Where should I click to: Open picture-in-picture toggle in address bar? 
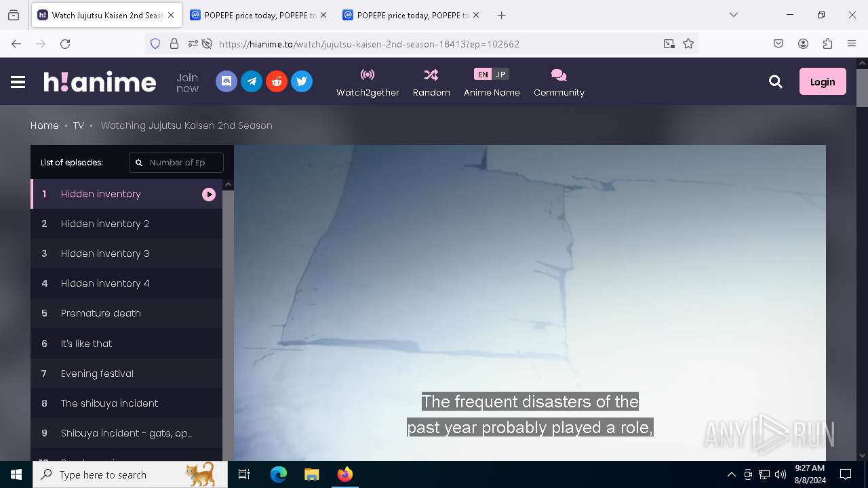pos(669,43)
